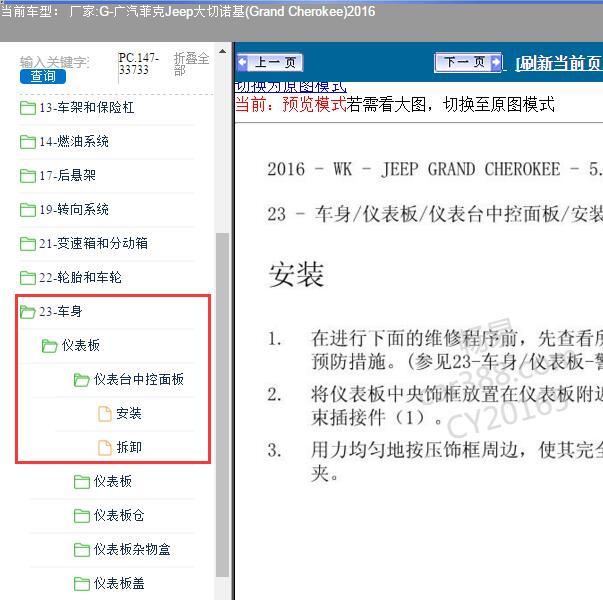Expand the 仪表板杂物盒 tree item

[132, 549]
